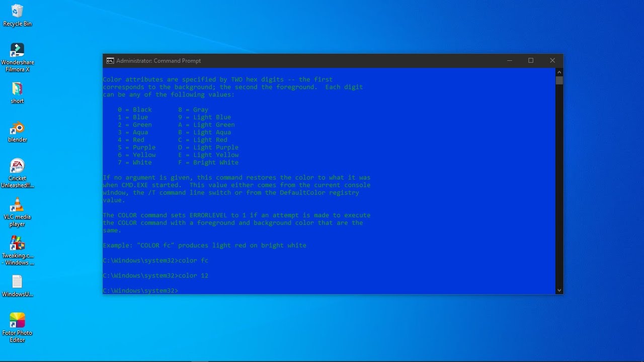The width and height of the screenshot is (644, 362).
Task: Click the line starting 'Color attributes are specified'
Action: [x=218, y=79]
